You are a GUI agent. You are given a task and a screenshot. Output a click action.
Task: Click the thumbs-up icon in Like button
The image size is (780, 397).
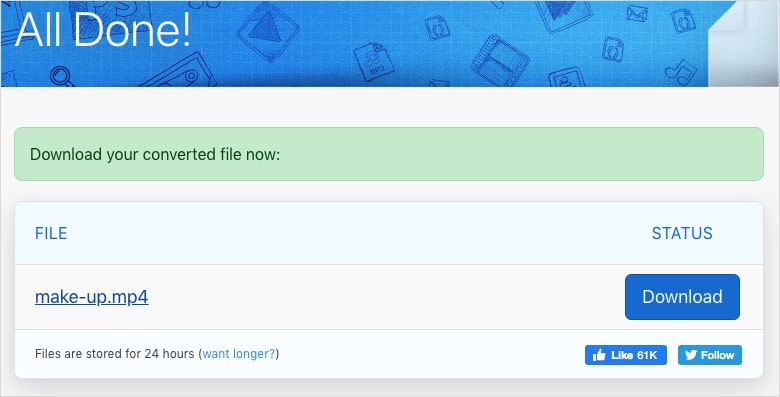tap(599, 355)
